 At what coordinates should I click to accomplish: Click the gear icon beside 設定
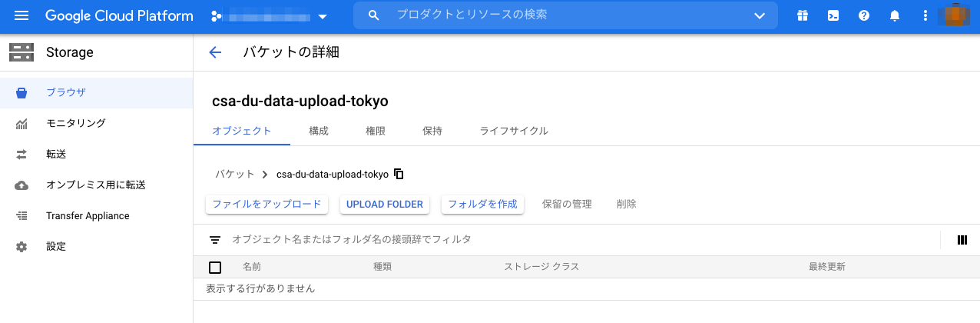(x=22, y=246)
